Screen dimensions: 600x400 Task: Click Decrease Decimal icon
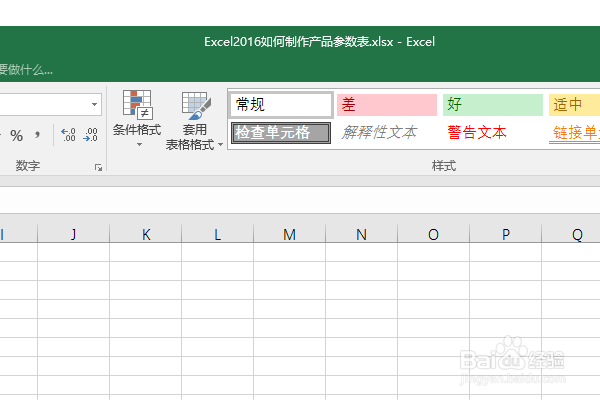(90, 135)
